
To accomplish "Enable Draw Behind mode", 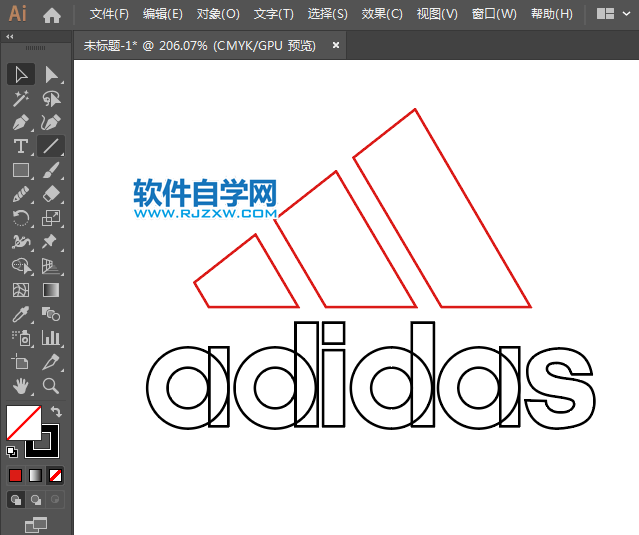I will [x=35, y=500].
